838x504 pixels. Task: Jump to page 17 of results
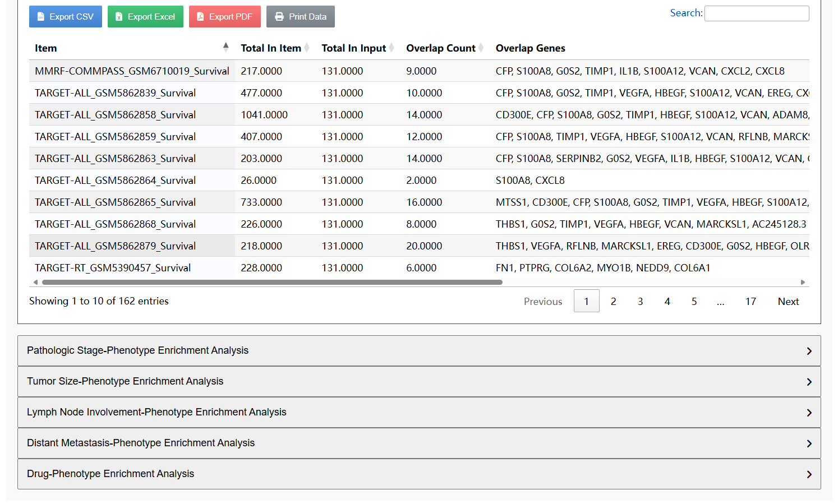[750, 301]
